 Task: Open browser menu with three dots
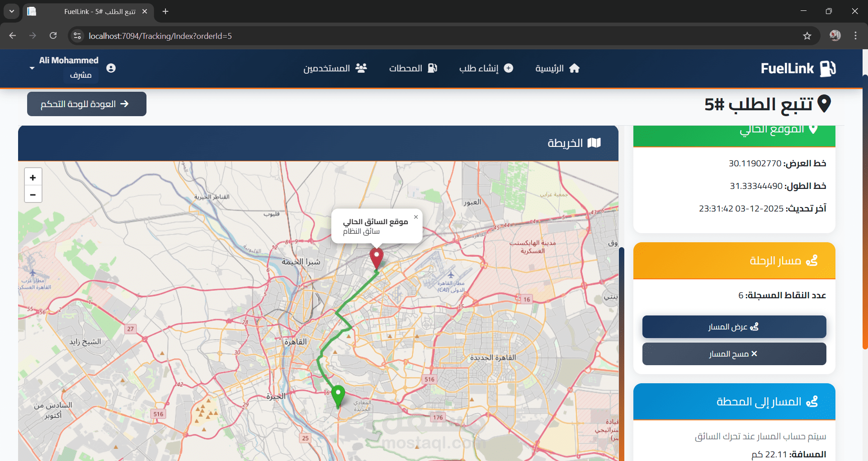point(855,36)
